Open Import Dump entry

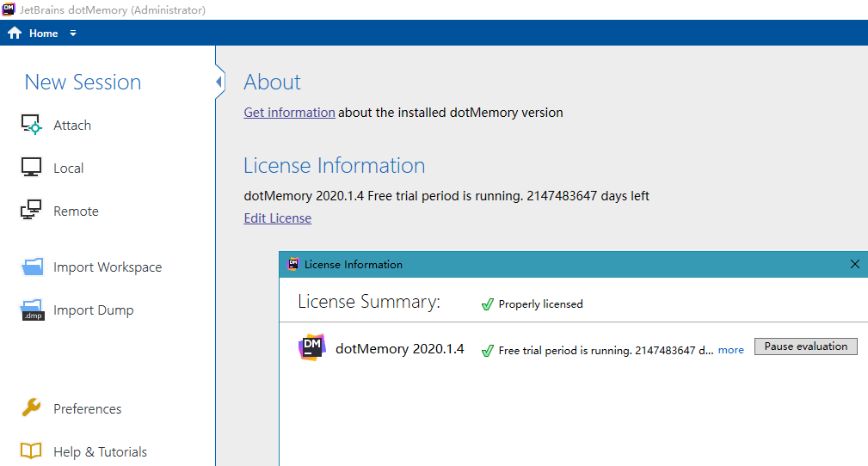[x=93, y=310]
